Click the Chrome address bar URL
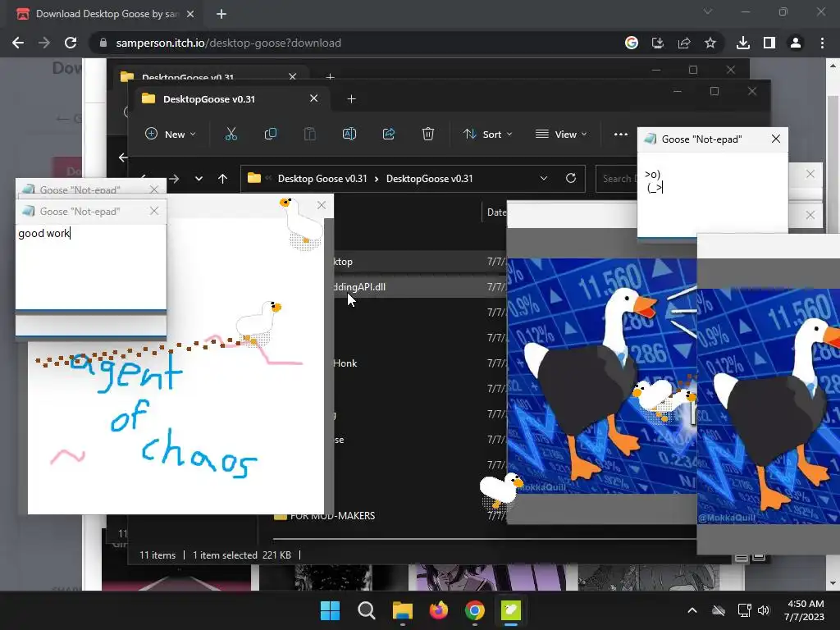This screenshot has height=630, width=840. (x=229, y=43)
